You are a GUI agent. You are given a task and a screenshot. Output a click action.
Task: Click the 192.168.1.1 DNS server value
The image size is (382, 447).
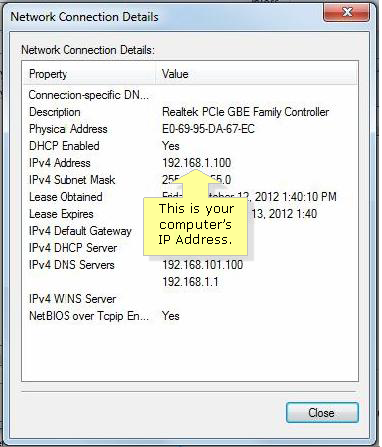click(x=190, y=282)
